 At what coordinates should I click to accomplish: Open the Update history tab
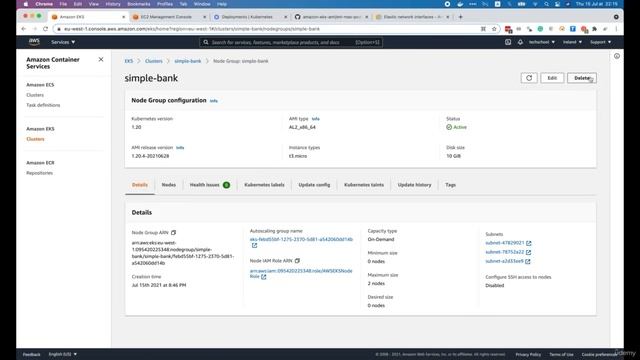point(414,185)
